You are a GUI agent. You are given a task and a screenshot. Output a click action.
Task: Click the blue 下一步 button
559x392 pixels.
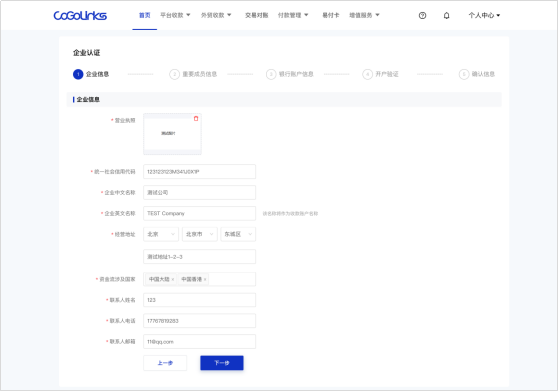[222, 363]
